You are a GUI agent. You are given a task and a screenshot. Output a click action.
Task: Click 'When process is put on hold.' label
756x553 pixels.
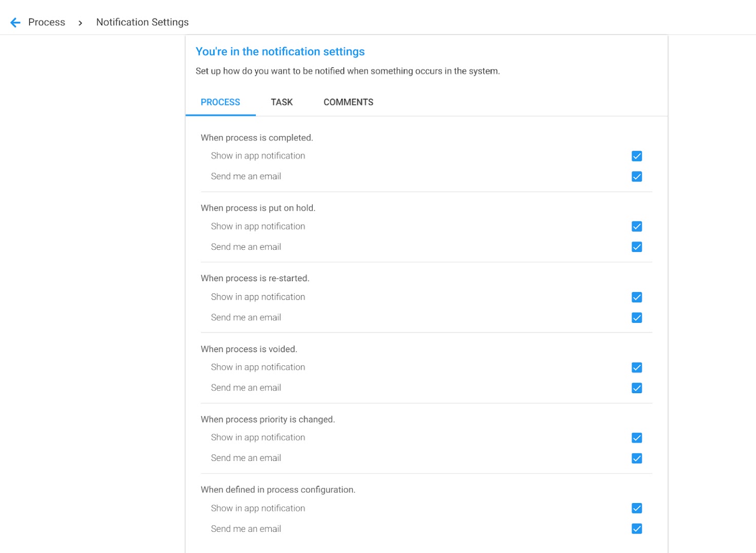258,208
